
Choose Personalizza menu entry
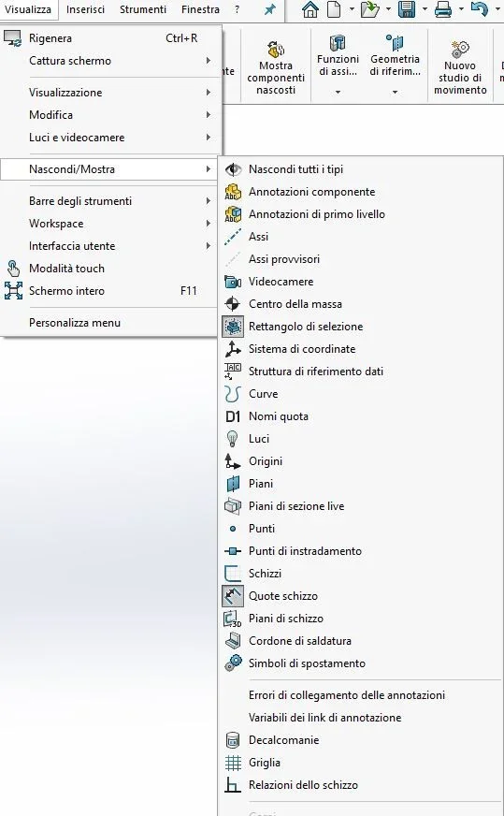[108, 323]
